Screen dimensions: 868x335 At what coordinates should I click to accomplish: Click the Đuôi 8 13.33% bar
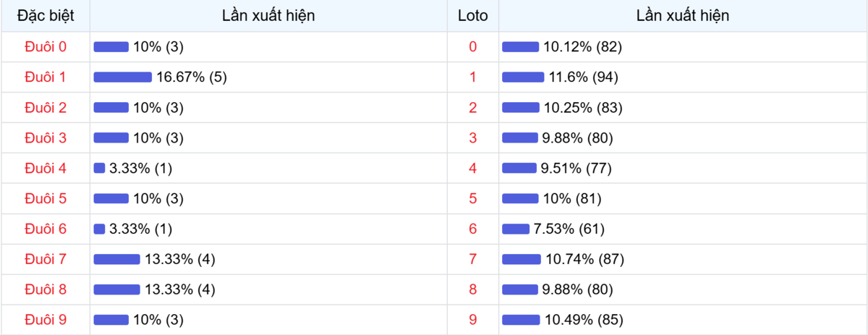pos(116,289)
